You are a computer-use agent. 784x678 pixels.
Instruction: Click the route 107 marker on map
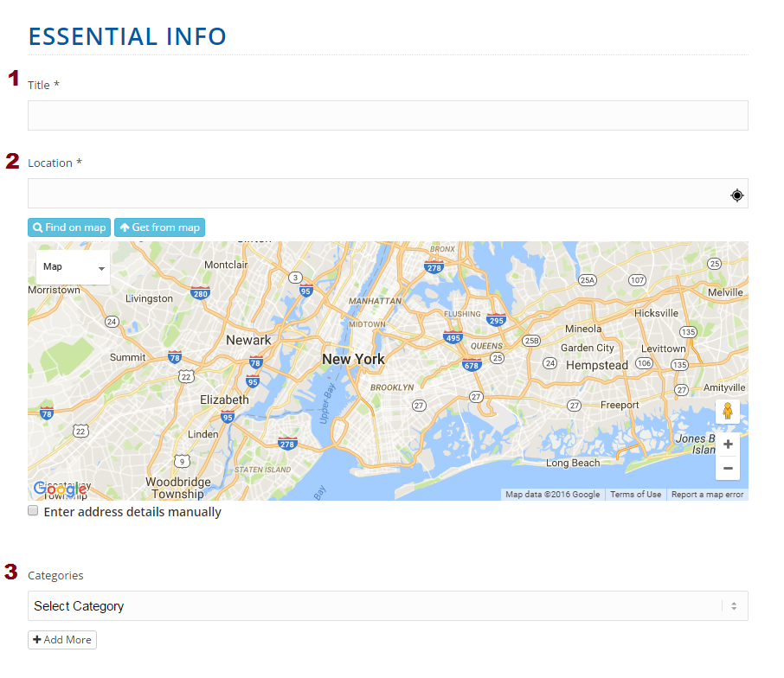click(x=637, y=280)
